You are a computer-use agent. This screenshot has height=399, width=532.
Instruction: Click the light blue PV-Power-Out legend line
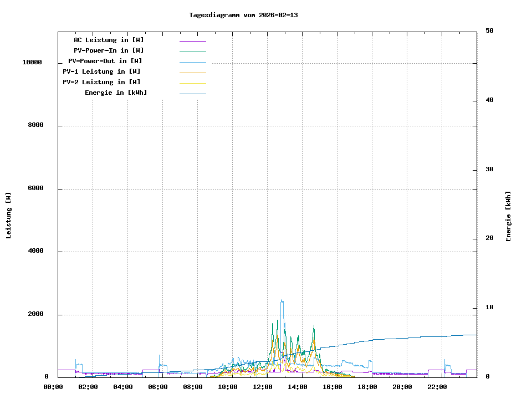[x=192, y=62]
